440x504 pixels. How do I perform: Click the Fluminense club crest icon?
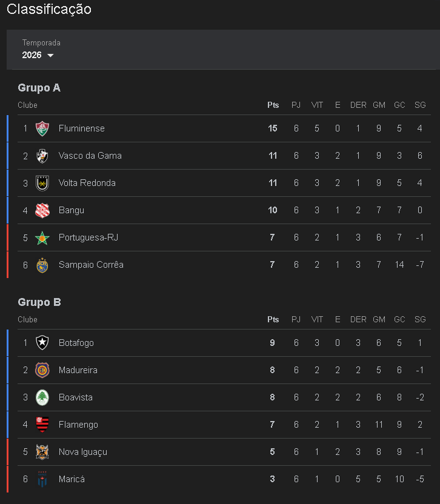tap(42, 128)
